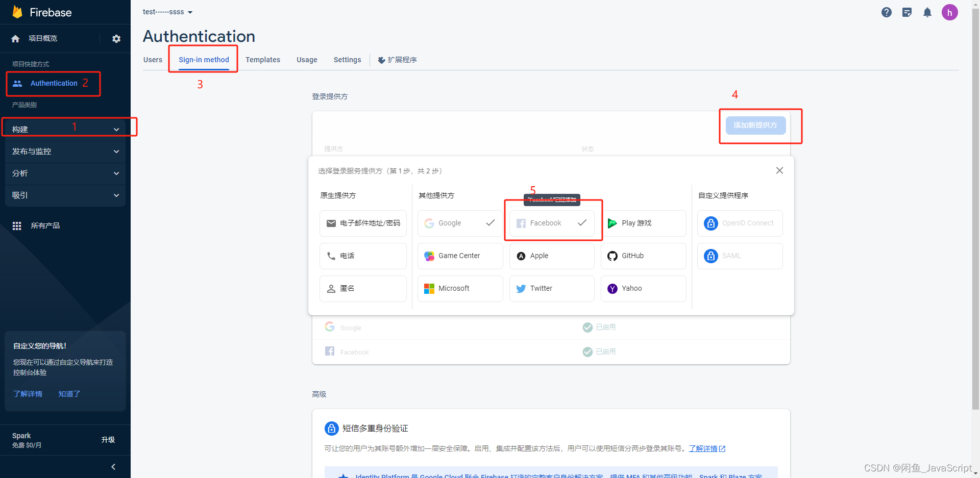This screenshot has width=980, height=478.
Task: Select the SAML provider
Action: coord(740,256)
